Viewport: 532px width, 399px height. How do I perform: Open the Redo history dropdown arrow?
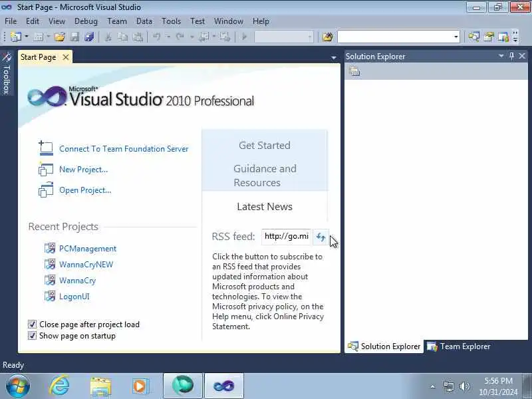[x=192, y=37]
